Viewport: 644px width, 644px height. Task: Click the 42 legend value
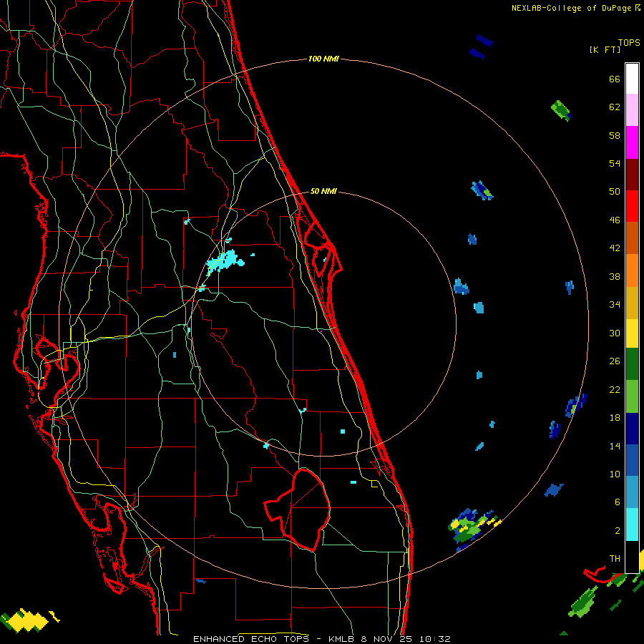pyautogui.click(x=615, y=248)
